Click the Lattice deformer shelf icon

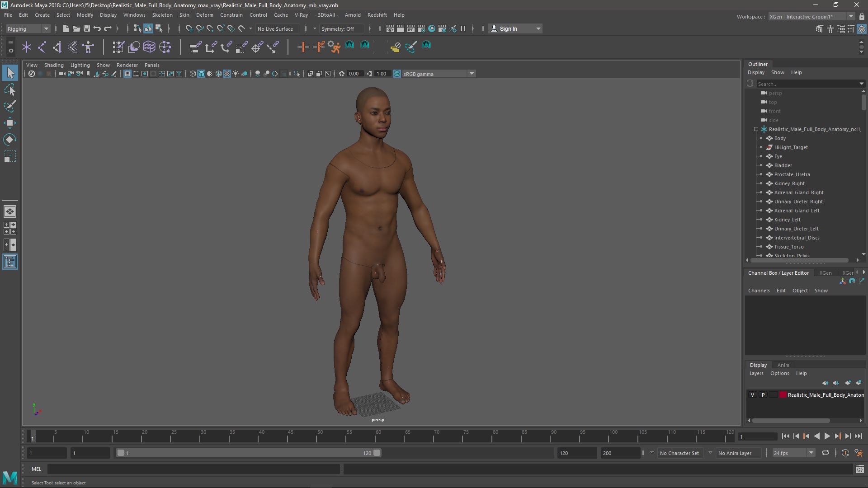149,47
